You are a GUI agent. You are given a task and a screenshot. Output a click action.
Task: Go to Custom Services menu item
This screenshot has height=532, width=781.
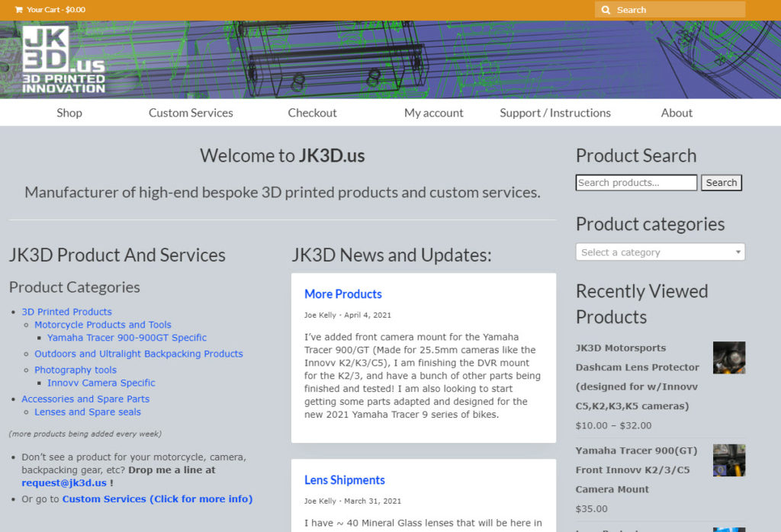point(191,113)
